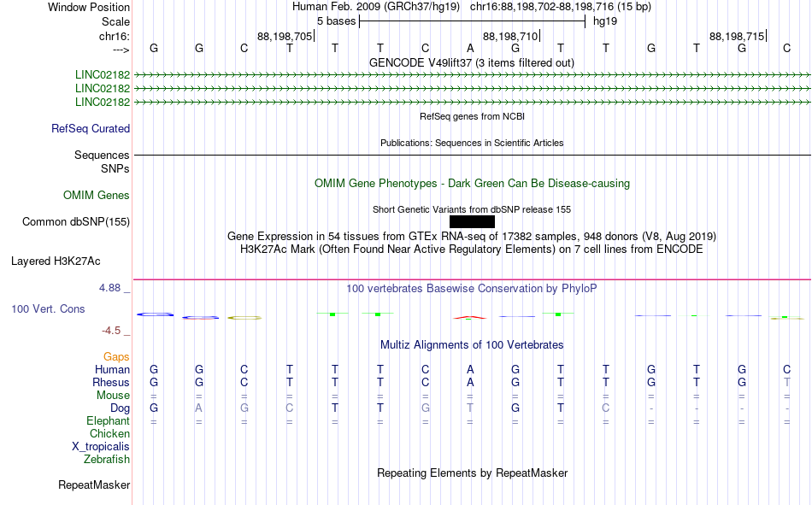Click the Window Position label
The image size is (812, 505).
coord(89,7)
